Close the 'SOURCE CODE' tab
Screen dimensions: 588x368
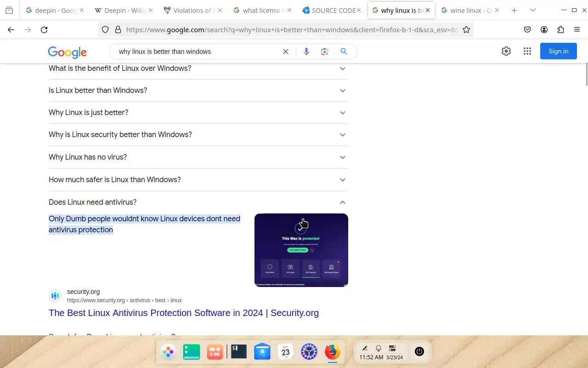359,10
